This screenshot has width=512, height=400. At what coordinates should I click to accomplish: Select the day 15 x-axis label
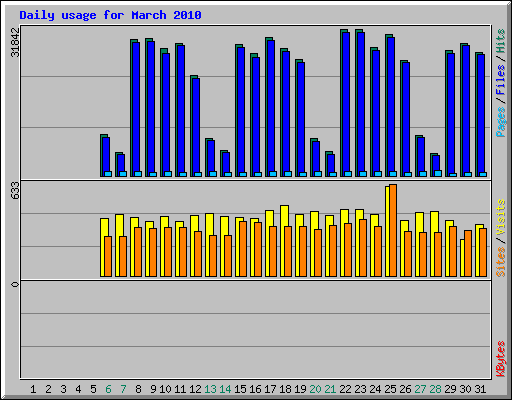(x=240, y=389)
